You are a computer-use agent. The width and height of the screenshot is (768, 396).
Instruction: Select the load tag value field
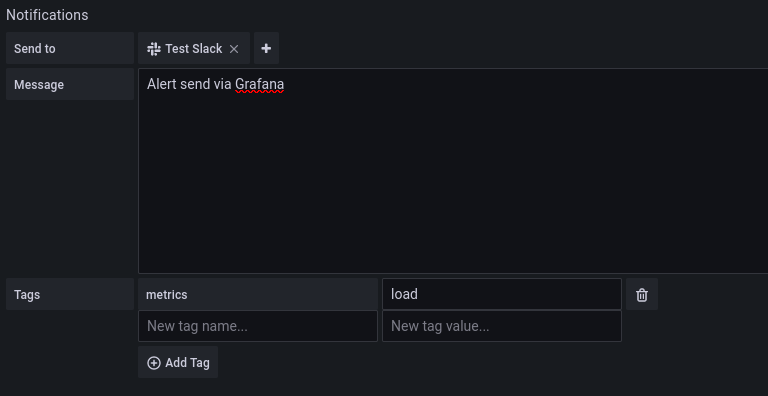pyautogui.click(x=502, y=294)
